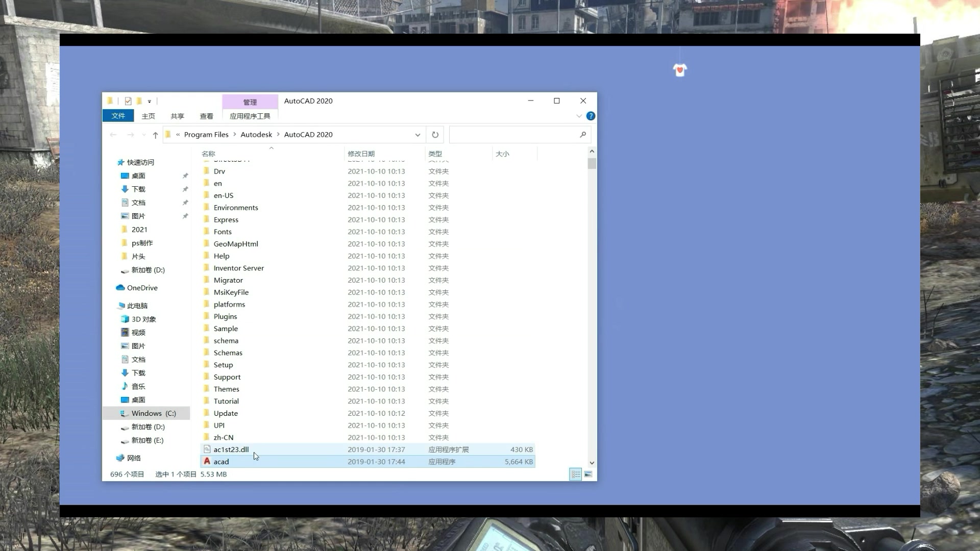The height and width of the screenshot is (551, 980).
Task: Sort by 名称 column header
Action: pyautogui.click(x=271, y=154)
